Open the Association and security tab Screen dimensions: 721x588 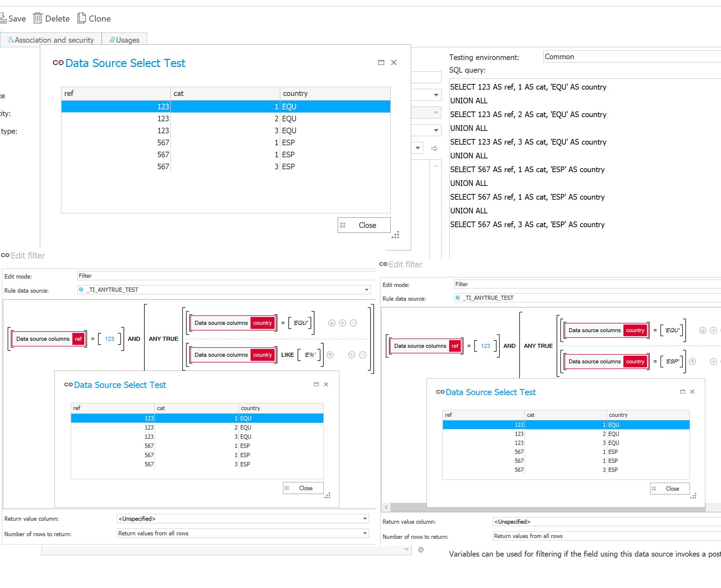(x=51, y=40)
